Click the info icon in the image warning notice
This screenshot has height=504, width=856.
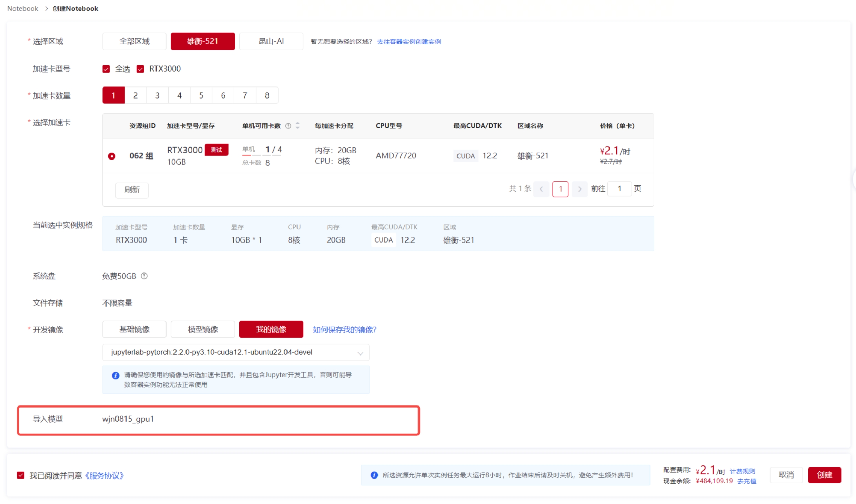click(x=115, y=376)
